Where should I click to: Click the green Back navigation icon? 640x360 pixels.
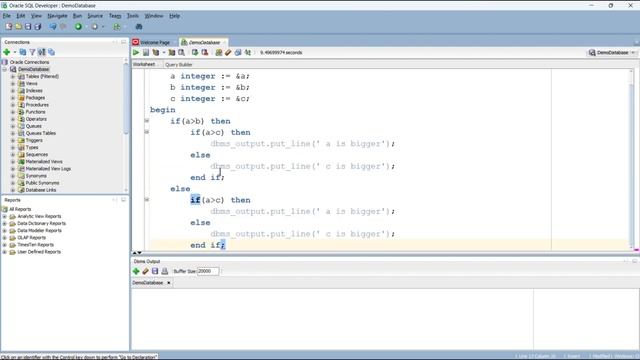coord(78,27)
